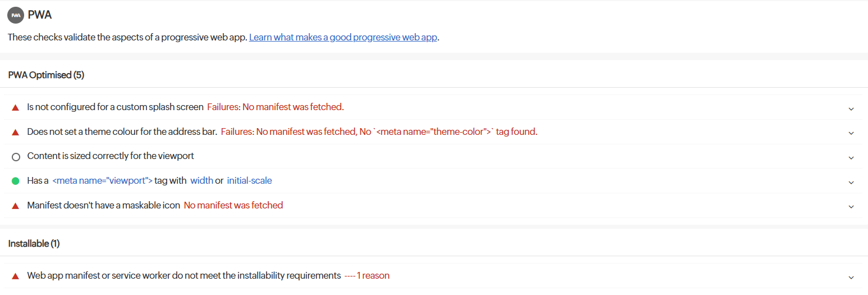Expand the custom splash screen audit chevron
The height and width of the screenshot is (295, 868).
point(851,108)
